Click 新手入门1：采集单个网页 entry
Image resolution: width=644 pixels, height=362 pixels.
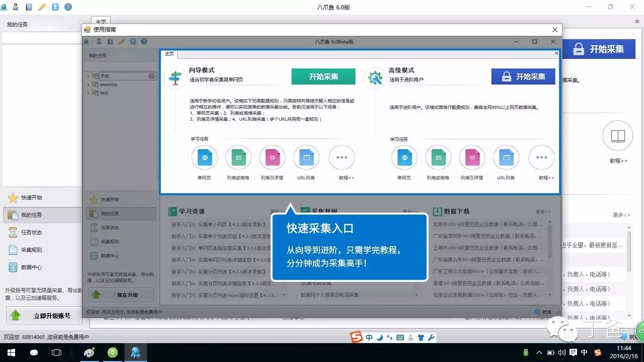222,224
